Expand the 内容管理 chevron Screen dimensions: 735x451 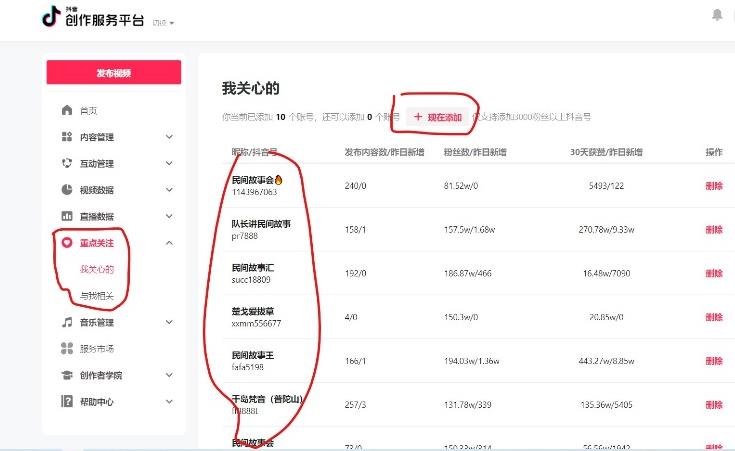169,137
